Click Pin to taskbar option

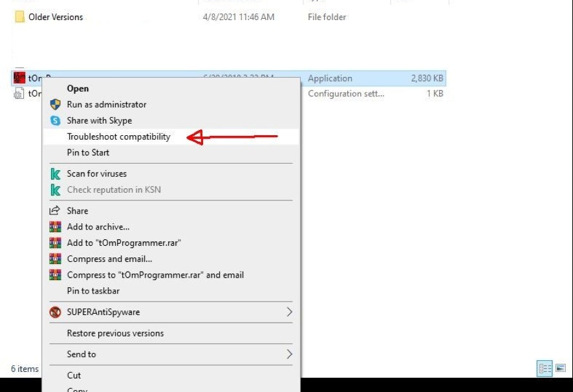[93, 291]
